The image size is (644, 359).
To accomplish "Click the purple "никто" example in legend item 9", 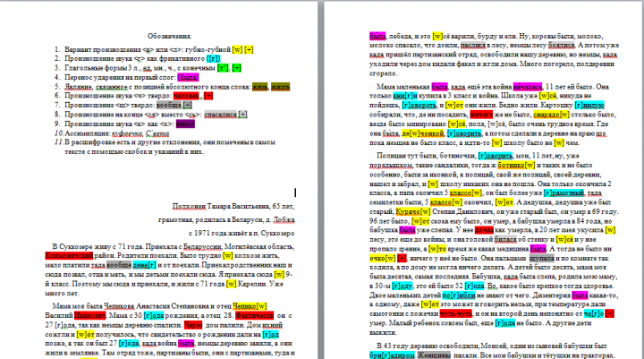I will [185, 124].
